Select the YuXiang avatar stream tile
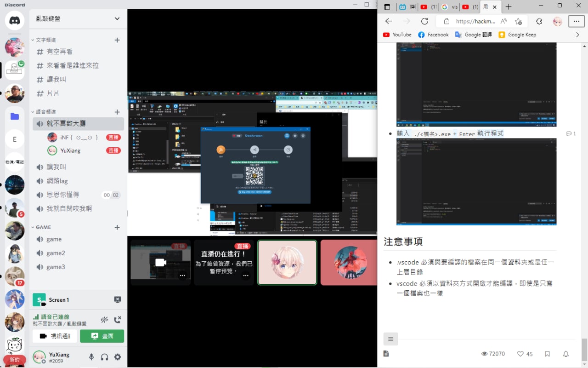Screen dimensions: 588x368 [287, 262]
